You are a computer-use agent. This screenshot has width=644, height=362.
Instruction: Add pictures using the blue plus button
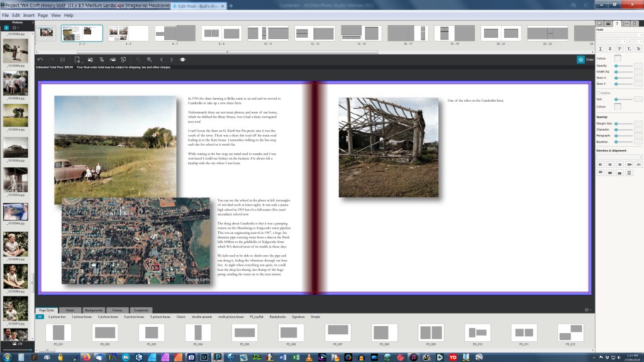[6, 28]
